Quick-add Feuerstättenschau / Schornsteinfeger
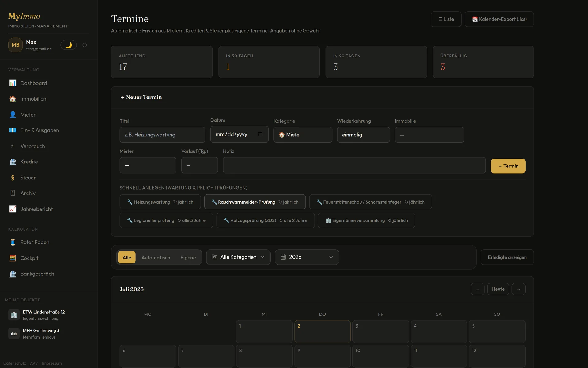Viewport: 588px width, 368px height. click(371, 202)
